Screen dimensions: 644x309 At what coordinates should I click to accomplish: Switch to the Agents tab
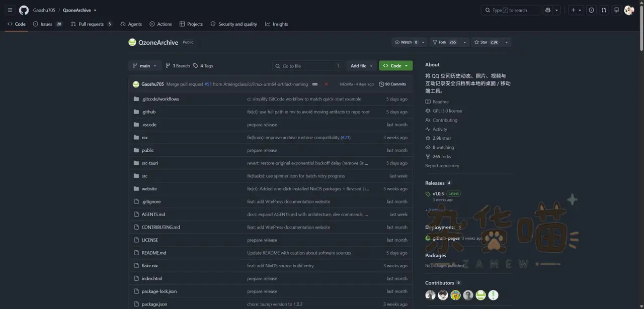[131, 24]
